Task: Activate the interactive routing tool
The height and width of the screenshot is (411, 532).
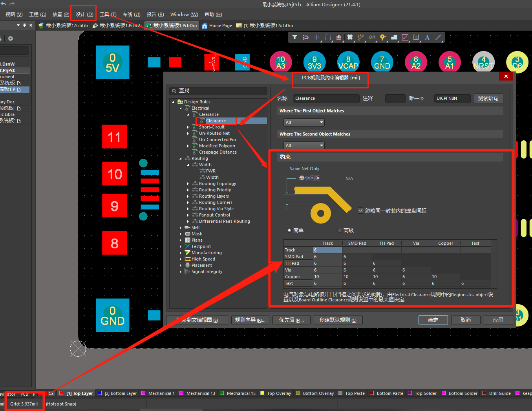Action: pos(361,37)
